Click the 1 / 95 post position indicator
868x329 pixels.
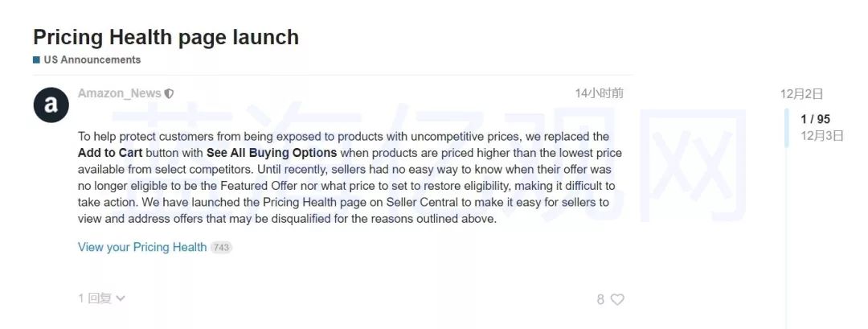815,119
